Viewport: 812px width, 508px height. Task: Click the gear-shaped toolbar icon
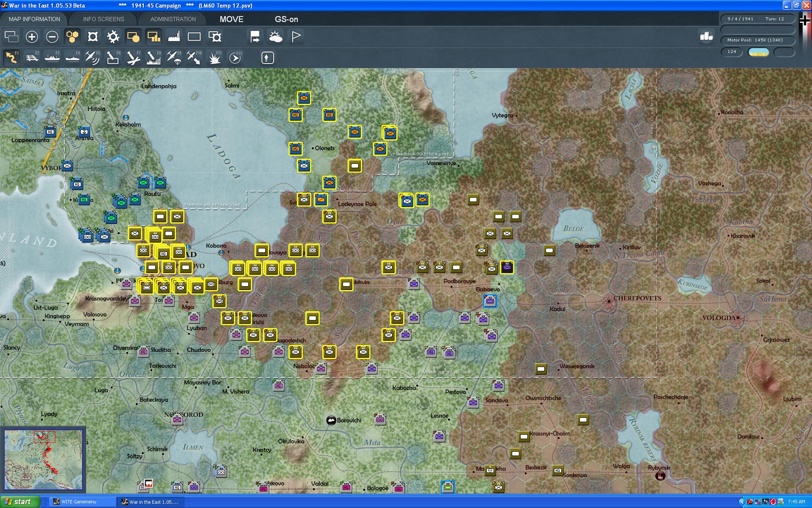[x=113, y=37]
